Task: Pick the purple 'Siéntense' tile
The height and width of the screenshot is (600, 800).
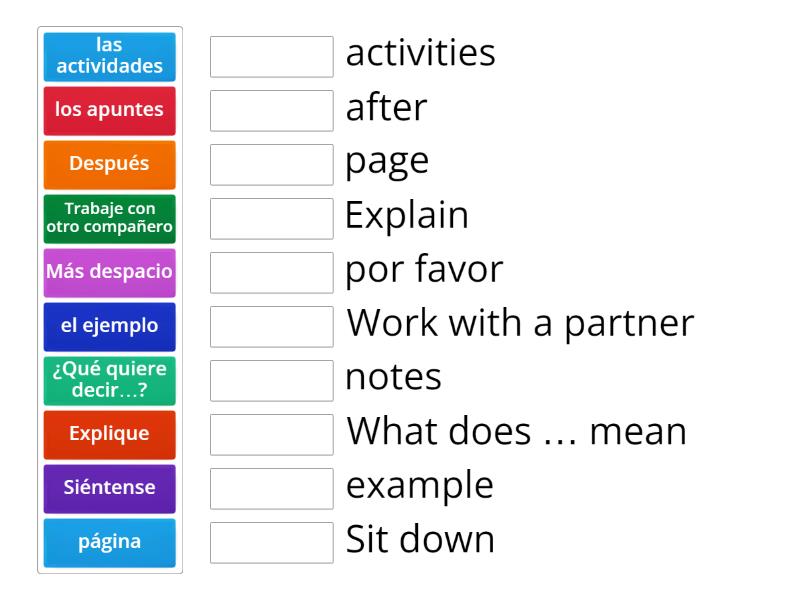Action: (x=110, y=488)
